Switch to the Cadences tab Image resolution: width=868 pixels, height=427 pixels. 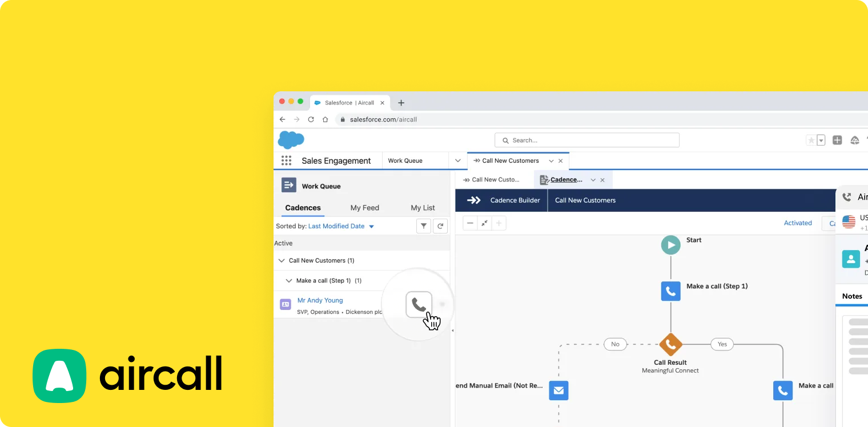[x=302, y=207]
